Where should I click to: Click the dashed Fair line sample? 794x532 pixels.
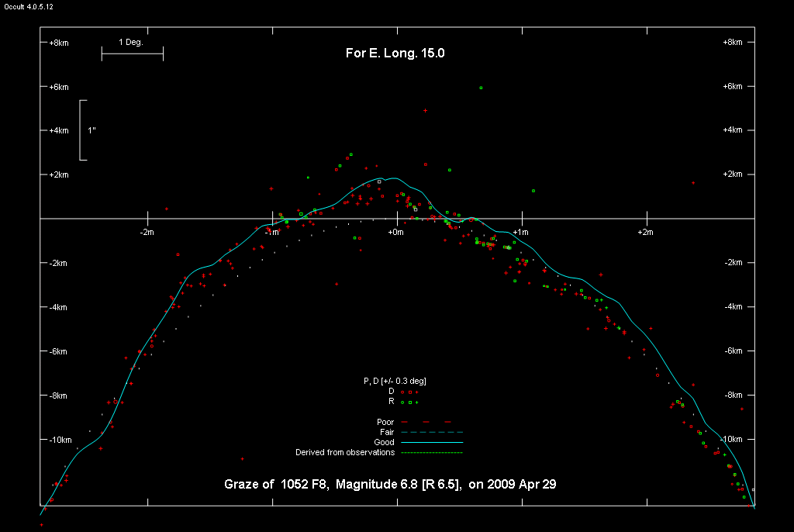tap(432, 432)
